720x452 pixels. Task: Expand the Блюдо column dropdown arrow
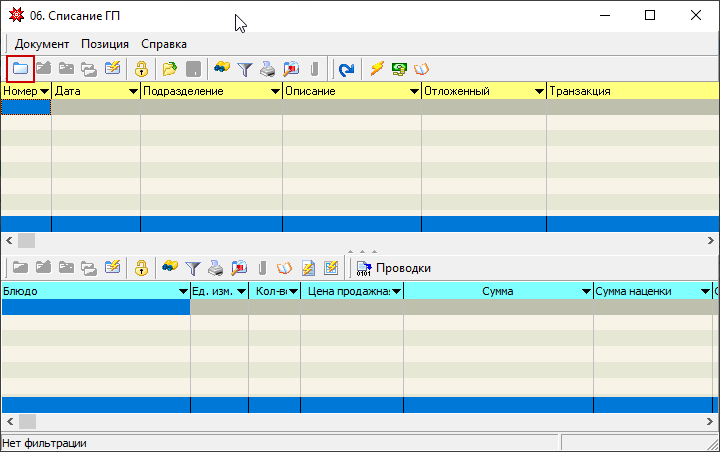pyautogui.click(x=183, y=291)
